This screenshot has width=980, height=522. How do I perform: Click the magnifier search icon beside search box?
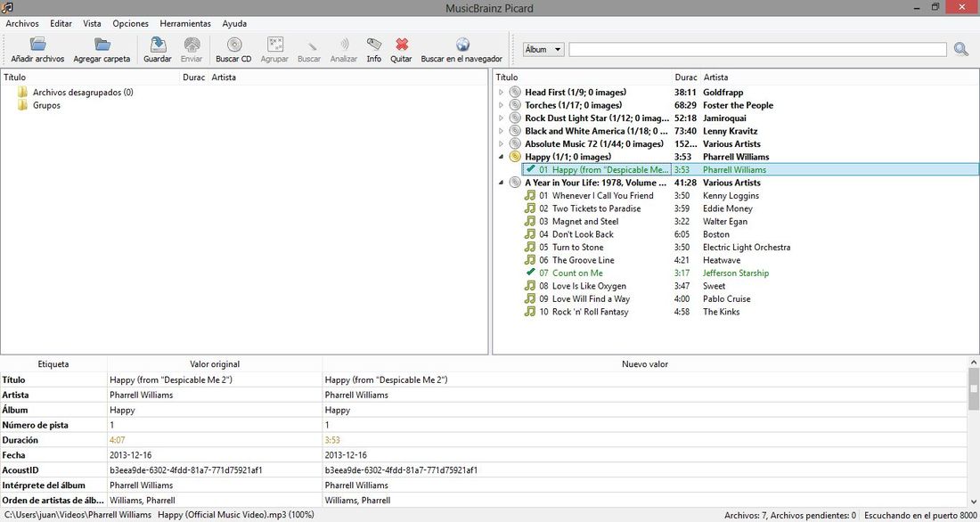click(961, 49)
